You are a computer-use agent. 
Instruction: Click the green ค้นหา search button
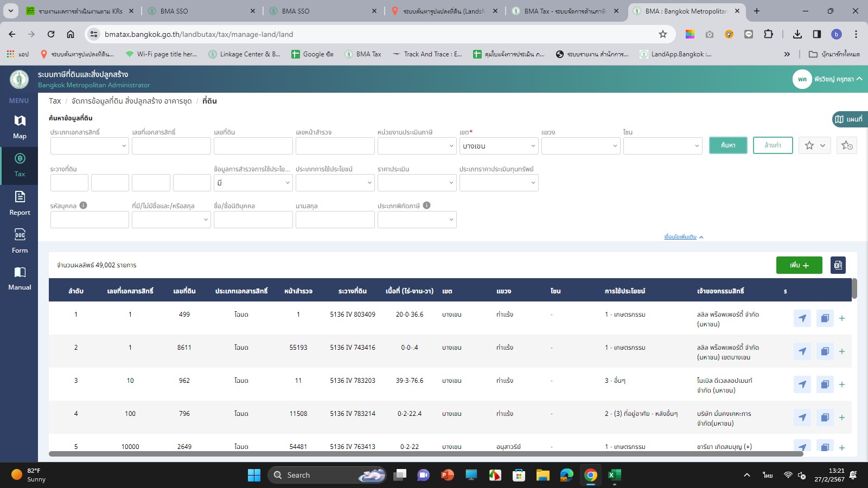(x=728, y=145)
